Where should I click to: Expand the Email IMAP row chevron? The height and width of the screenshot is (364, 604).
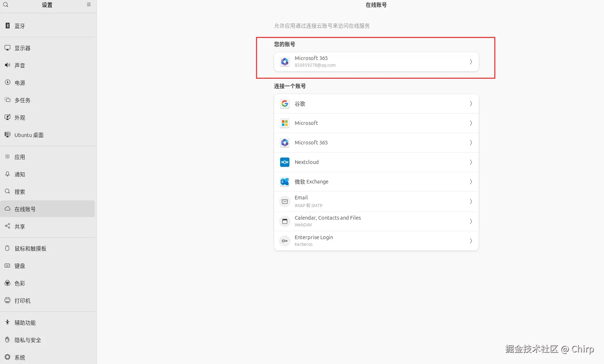[x=471, y=202]
